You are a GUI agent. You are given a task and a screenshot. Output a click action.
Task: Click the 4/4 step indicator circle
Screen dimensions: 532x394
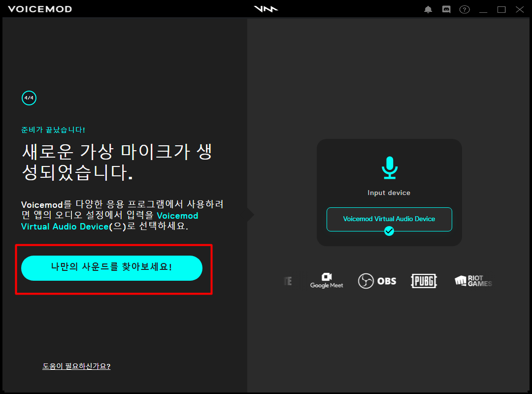(x=29, y=98)
